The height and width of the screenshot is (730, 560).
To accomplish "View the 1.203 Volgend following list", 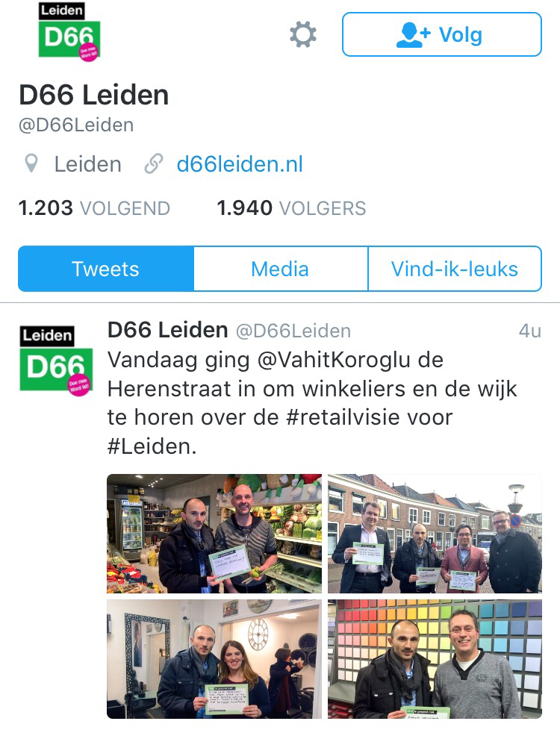I will click(x=94, y=208).
